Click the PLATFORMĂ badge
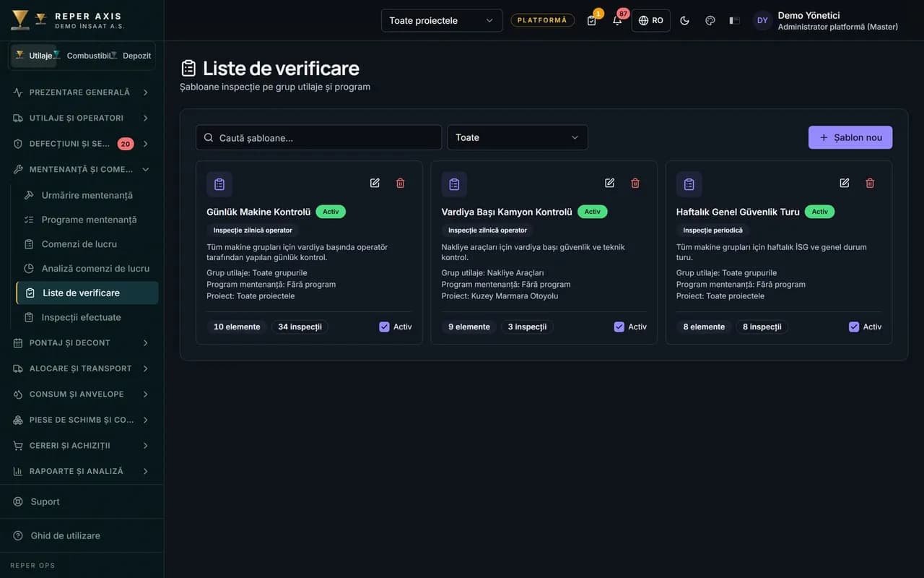 [543, 20]
